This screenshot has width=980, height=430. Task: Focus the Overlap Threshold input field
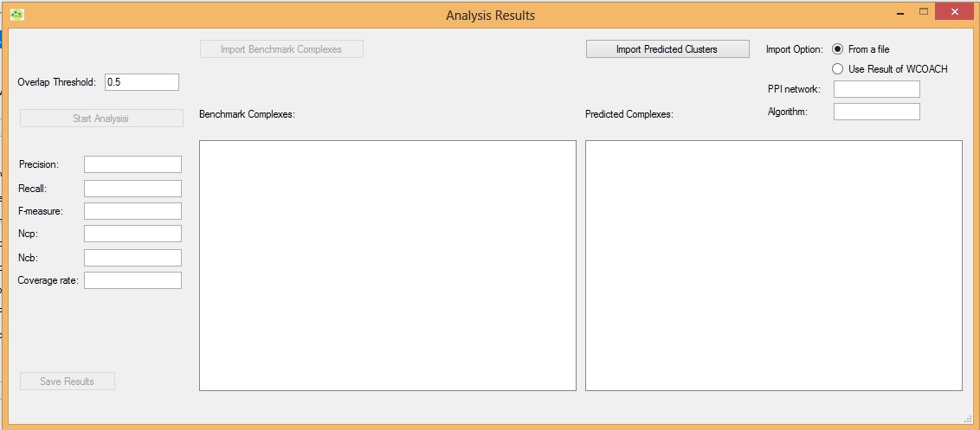(x=141, y=82)
